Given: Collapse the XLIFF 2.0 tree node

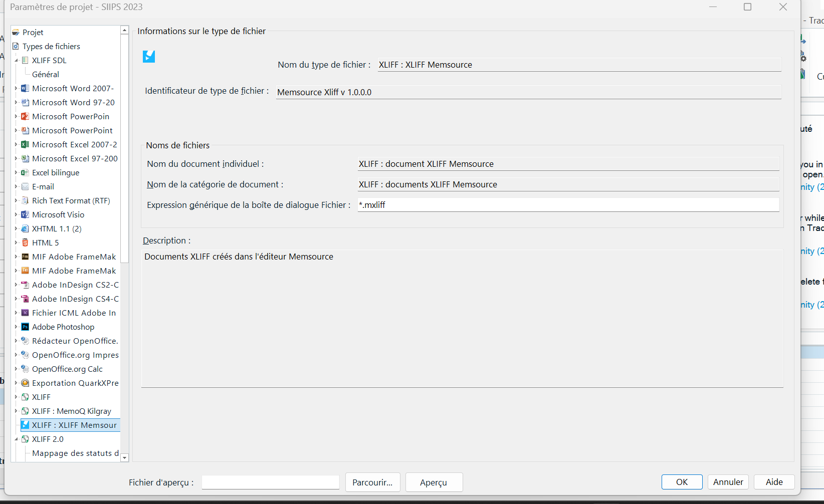Looking at the screenshot, I should (x=16, y=439).
